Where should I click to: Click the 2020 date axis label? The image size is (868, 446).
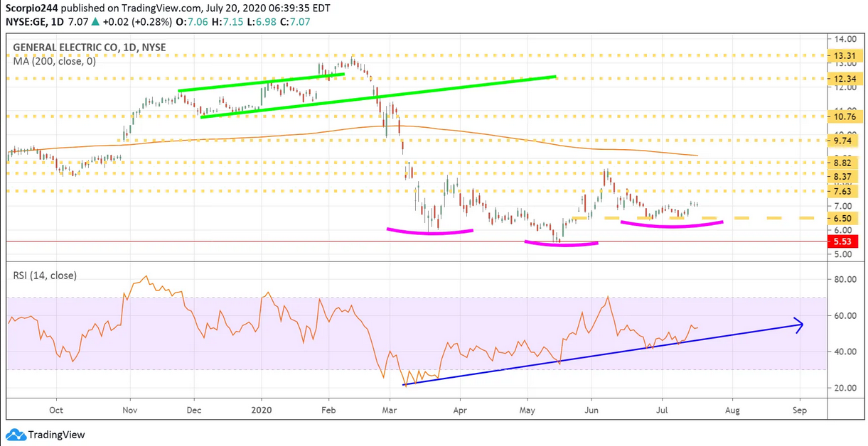click(262, 410)
